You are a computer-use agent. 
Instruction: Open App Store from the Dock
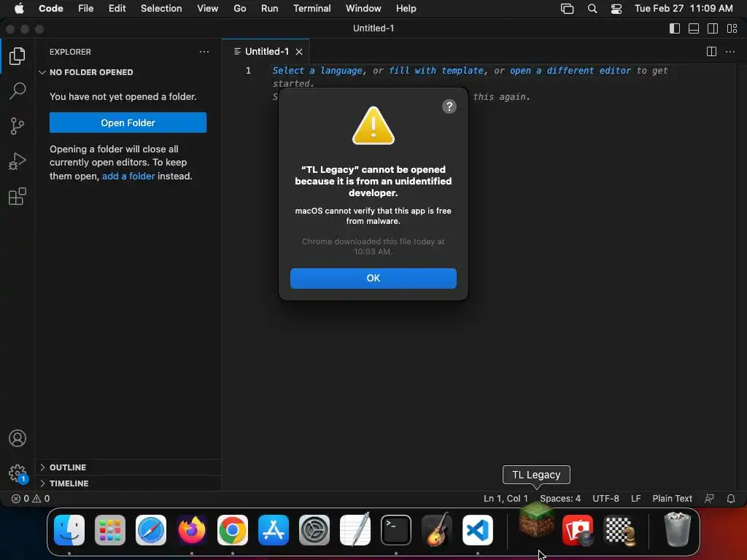click(274, 530)
